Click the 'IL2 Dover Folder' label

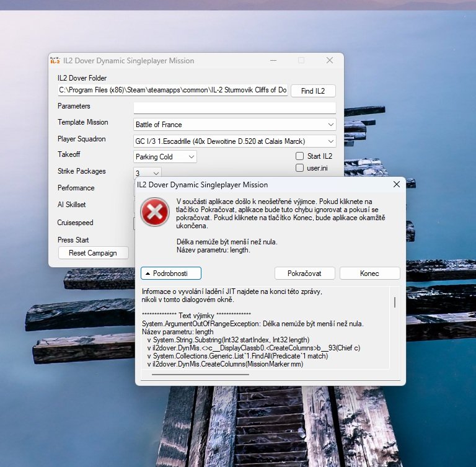click(x=82, y=78)
